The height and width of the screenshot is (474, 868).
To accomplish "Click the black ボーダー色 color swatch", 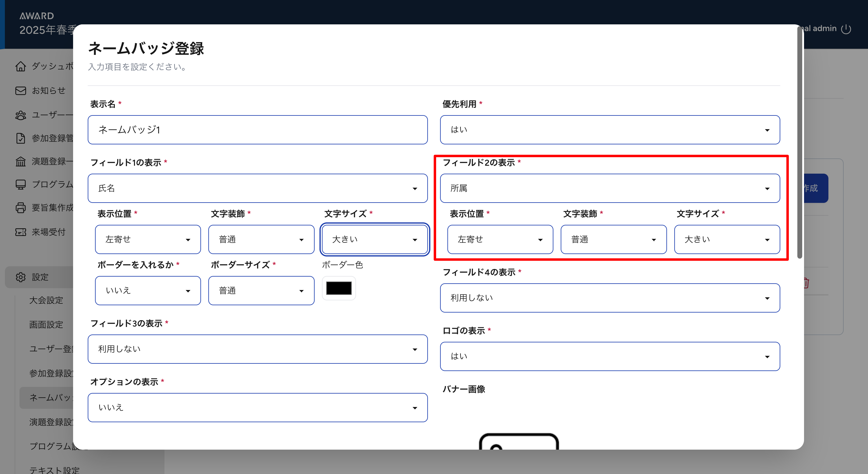I will tap(339, 288).
